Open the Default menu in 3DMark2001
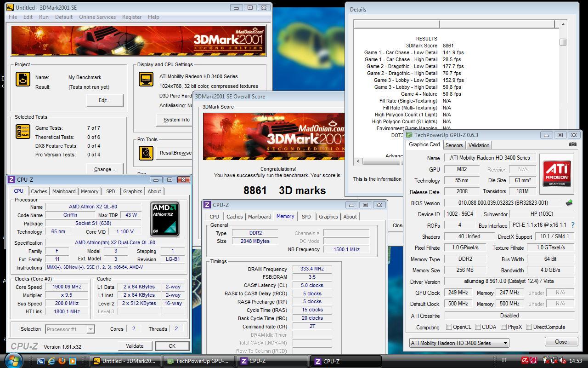Screen dimensions: 588x368 pos(64,17)
